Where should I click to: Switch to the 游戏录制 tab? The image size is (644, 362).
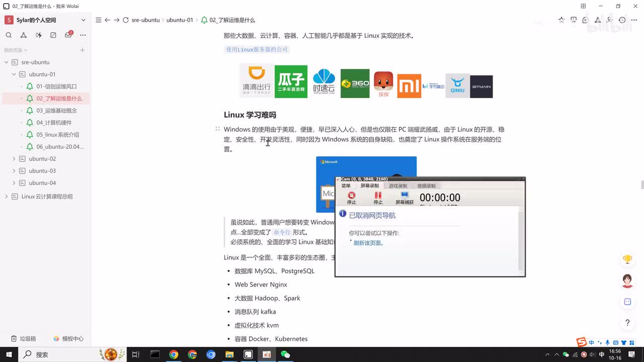click(x=398, y=186)
